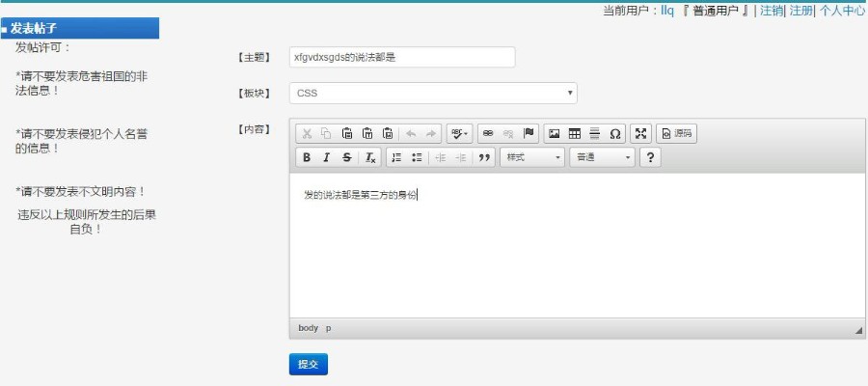Click the Paste icon in editor toolbar
Viewport: 868px width, 386px height.
[x=347, y=133]
